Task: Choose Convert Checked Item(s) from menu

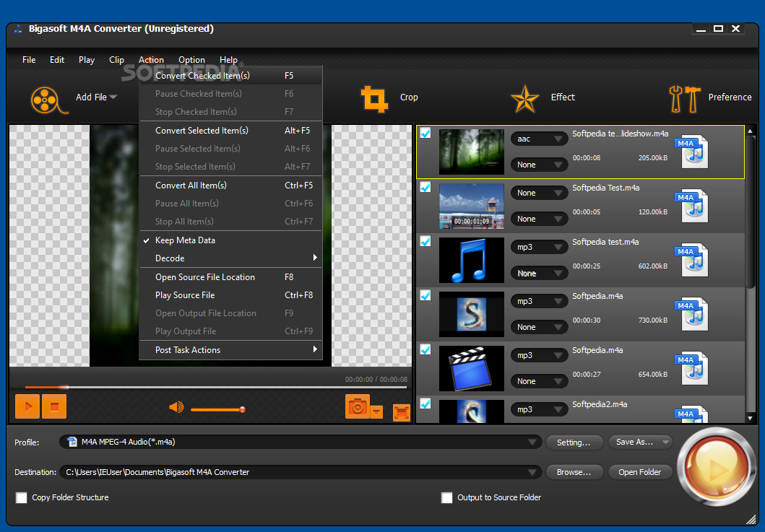Action: click(x=230, y=76)
